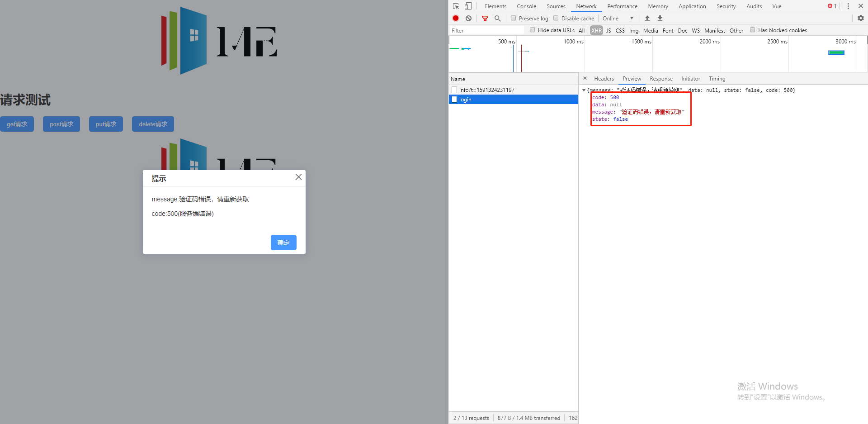
Task: Open the Vue devtools tab
Action: tap(777, 6)
